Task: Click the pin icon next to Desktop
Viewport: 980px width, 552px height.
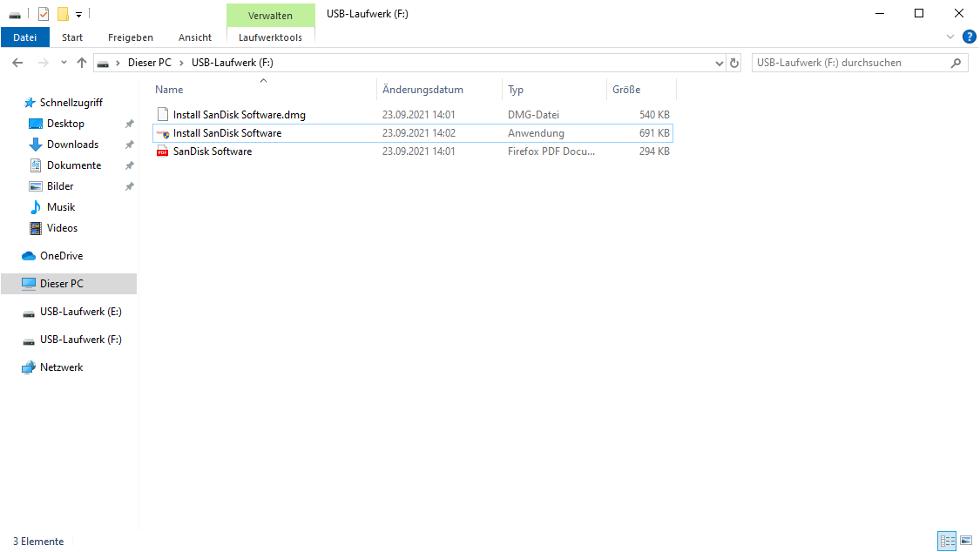Action: pyautogui.click(x=130, y=124)
